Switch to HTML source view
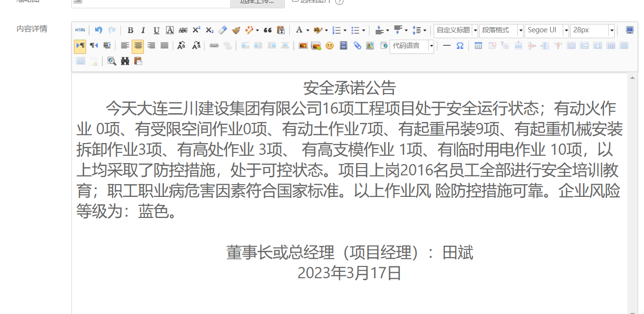The width and height of the screenshot is (644, 314). pos(80,30)
